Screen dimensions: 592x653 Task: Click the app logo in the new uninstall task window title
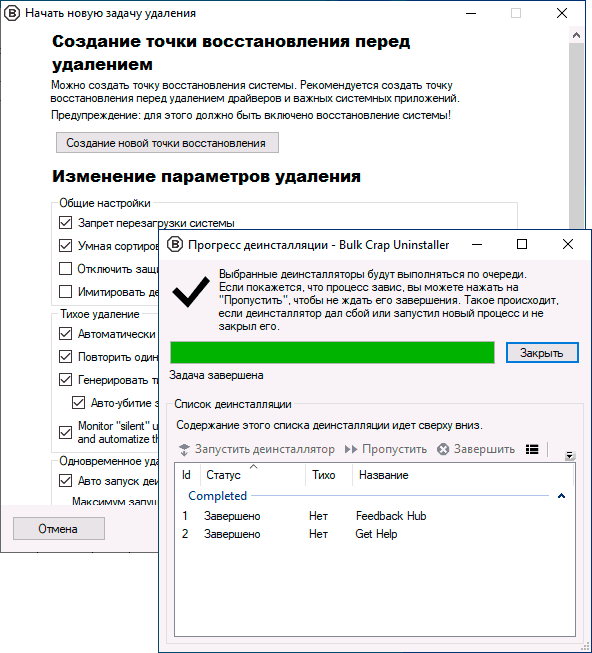[x=12, y=13]
